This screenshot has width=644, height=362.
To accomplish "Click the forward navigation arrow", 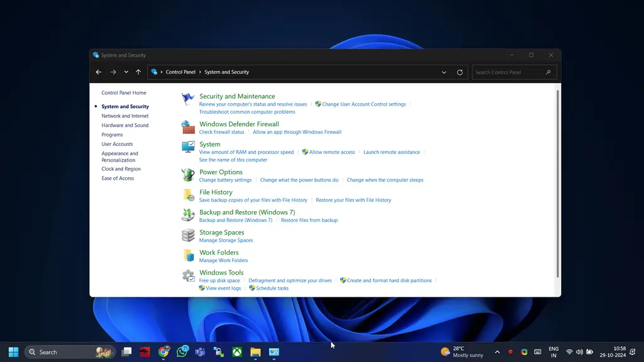I will point(113,72).
